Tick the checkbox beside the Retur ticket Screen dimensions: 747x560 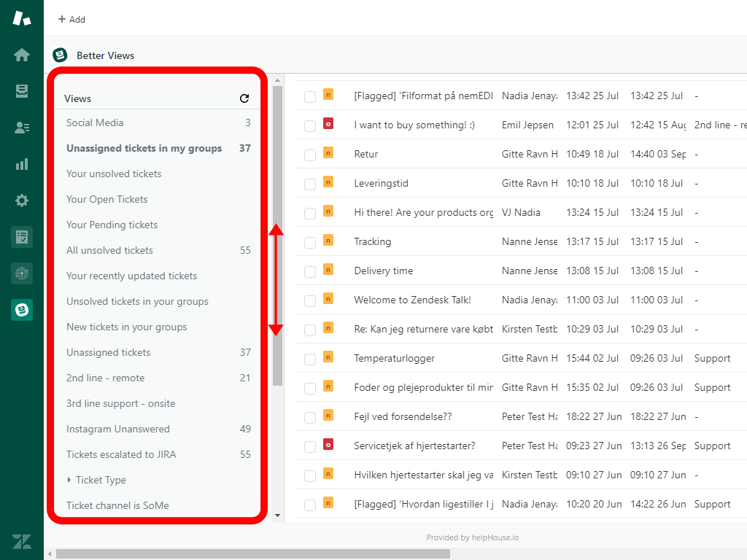tap(310, 155)
